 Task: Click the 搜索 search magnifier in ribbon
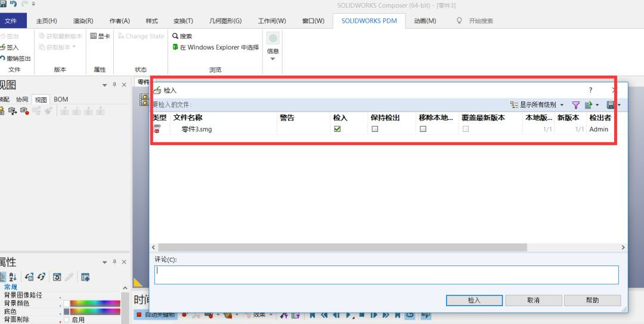(176, 36)
